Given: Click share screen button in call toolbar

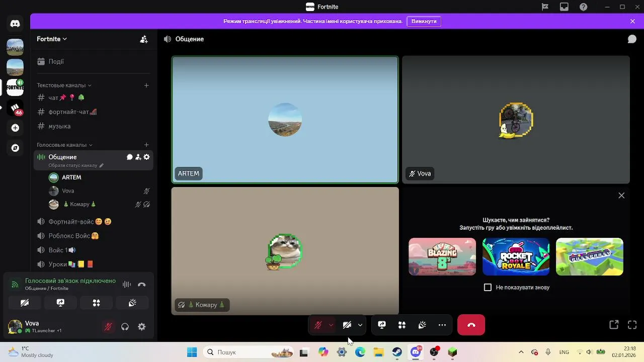Looking at the screenshot, I should [x=382, y=325].
